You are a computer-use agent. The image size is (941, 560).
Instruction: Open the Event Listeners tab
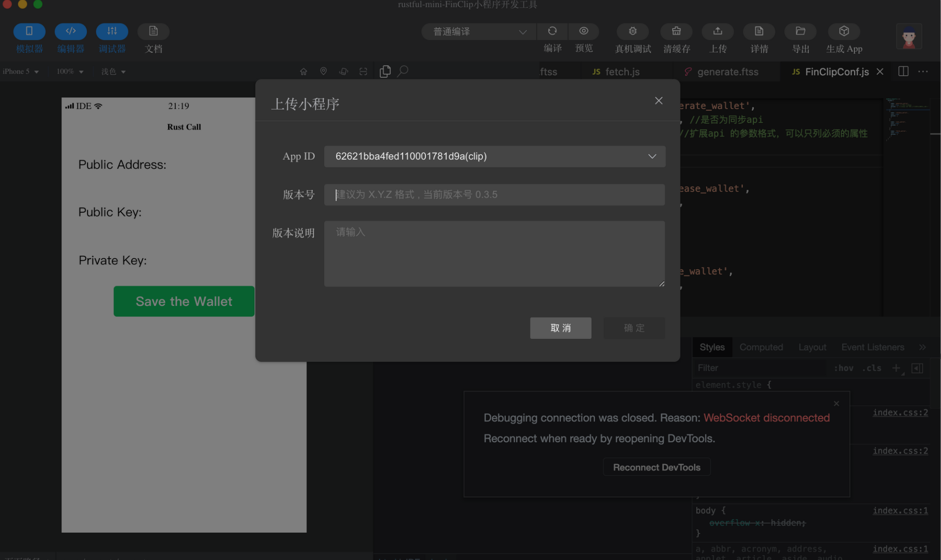[872, 347]
